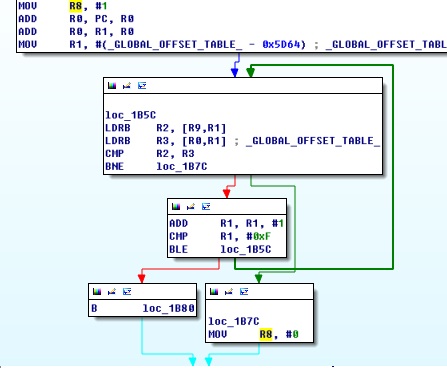Select the CMP R2, R3 line
The height and width of the screenshot is (368, 447).
click(x=150, y=153)
